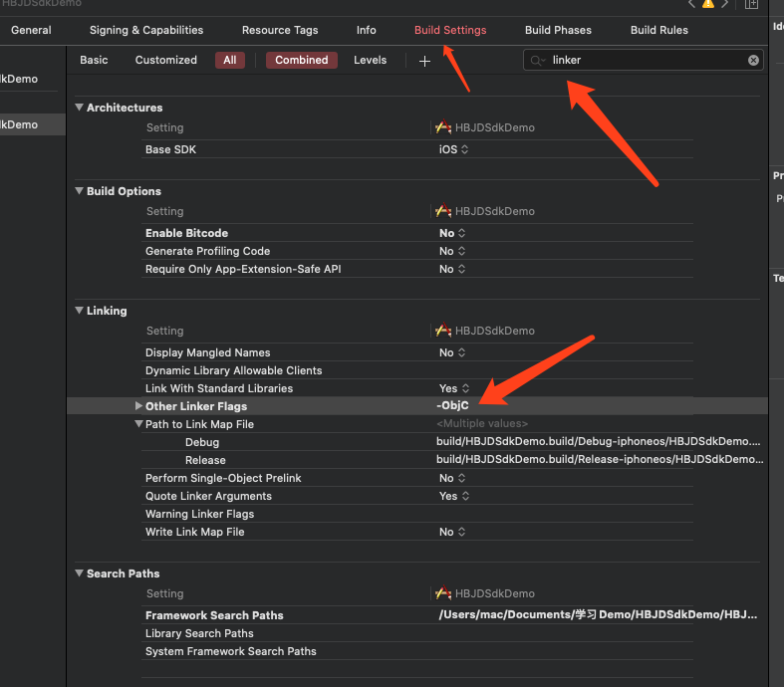Collapse the Build Options section
This screenshot has height=687, width=784.
coord(79,190)
